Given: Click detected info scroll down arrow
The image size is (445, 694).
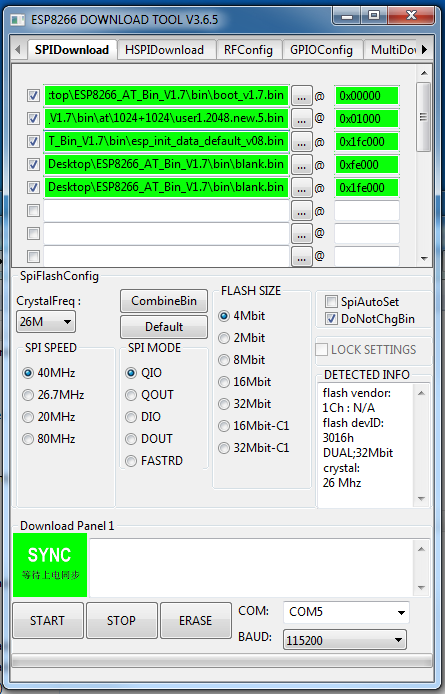Looking at the screenshot, I should 421,499.
